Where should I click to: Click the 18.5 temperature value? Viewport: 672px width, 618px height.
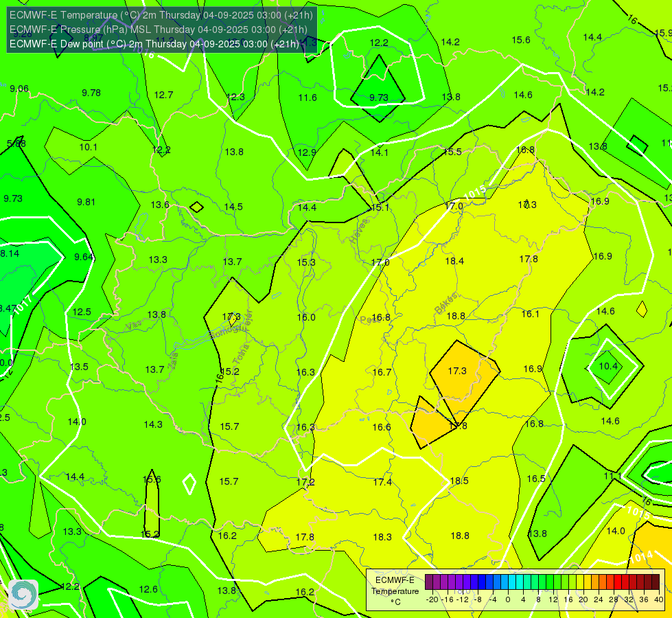(x=459, y=481)
